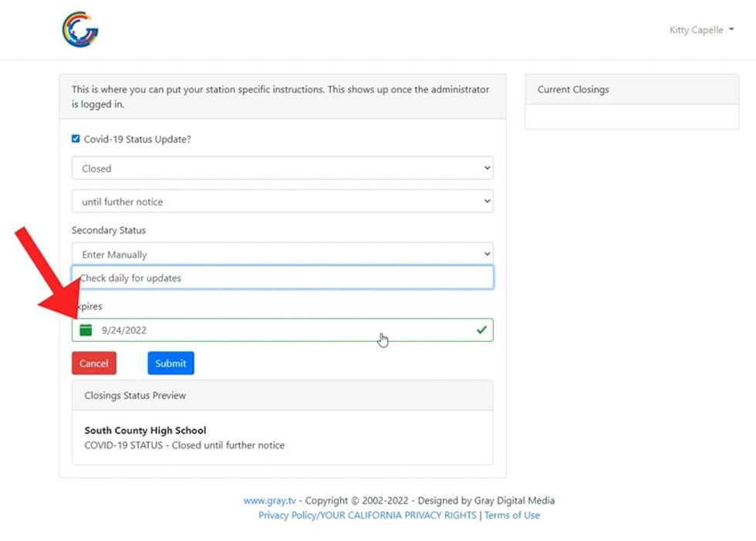Image resolution: width=756 pixels, height=541 pixels.
Task: Open the 'until further notice' dropdown
Action: 282,201
